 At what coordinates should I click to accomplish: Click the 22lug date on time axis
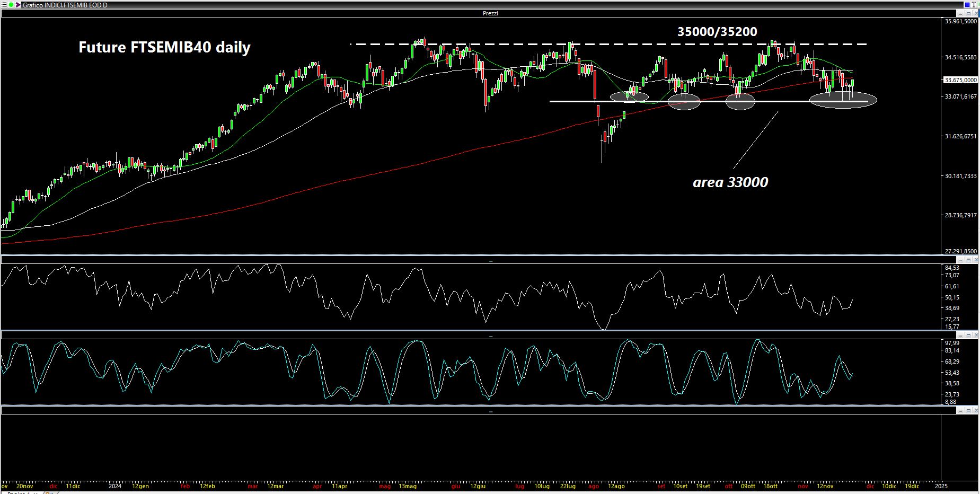pyautogui.click(x=568, y=486)
